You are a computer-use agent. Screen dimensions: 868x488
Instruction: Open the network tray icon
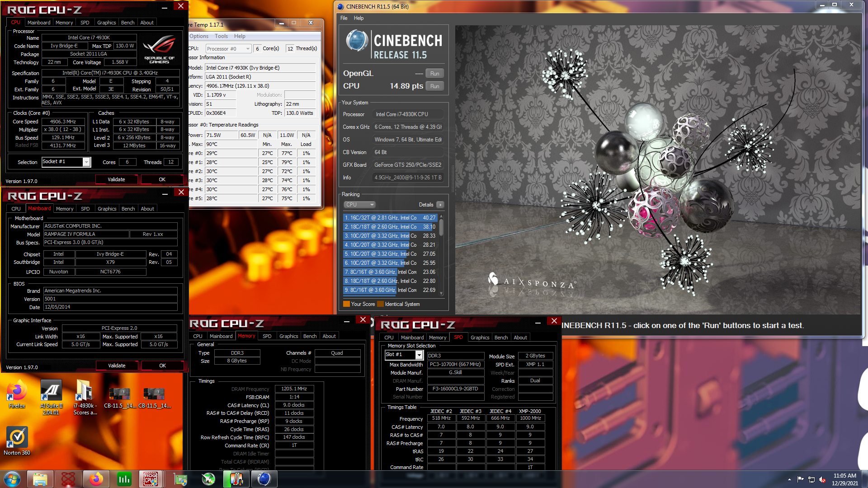click(x=811, y=479)
